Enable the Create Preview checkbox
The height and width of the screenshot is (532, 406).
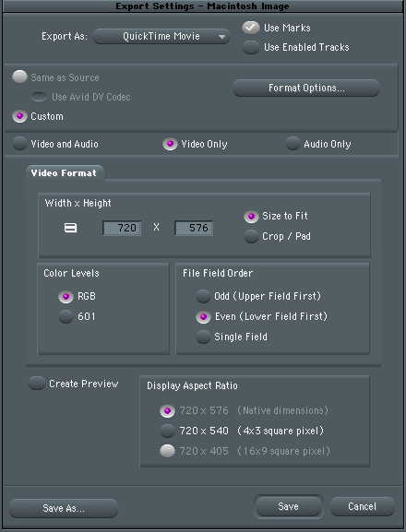coord(37,384)
